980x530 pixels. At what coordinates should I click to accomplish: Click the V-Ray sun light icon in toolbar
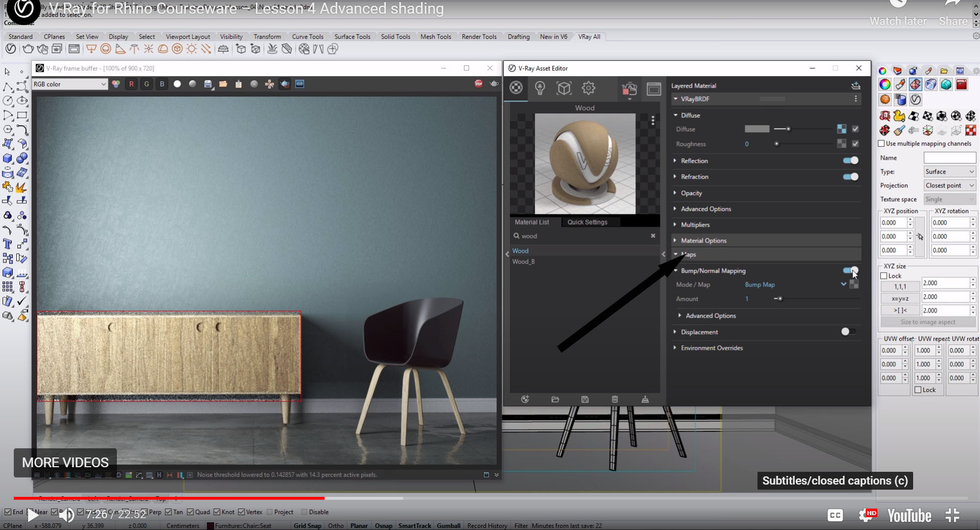tap(191, 49)
